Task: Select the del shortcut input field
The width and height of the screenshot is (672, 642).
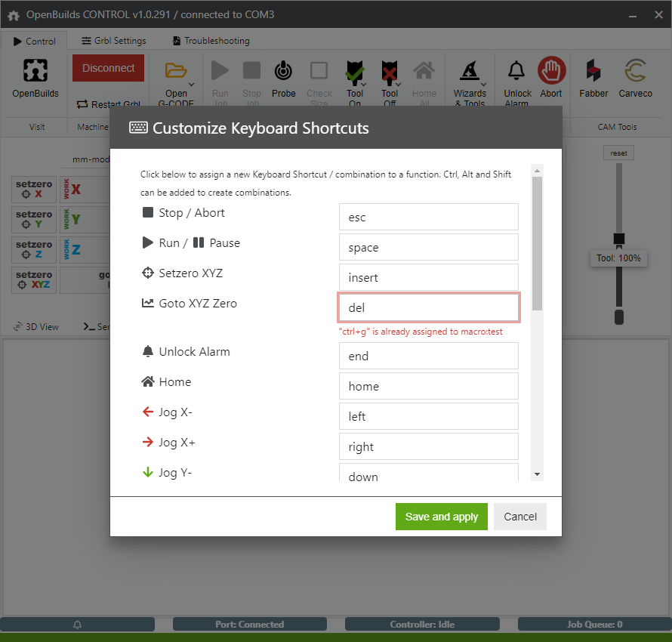Action: [428, 307]
